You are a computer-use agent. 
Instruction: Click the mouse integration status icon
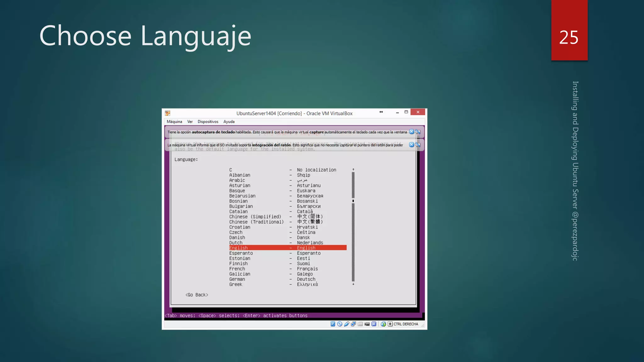point(383,324)
